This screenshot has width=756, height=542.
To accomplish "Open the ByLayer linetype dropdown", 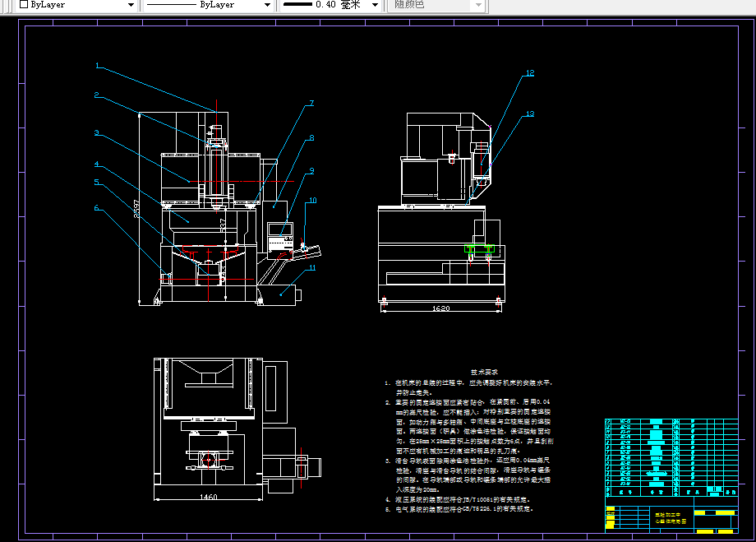I will click(x=208, y=5).
